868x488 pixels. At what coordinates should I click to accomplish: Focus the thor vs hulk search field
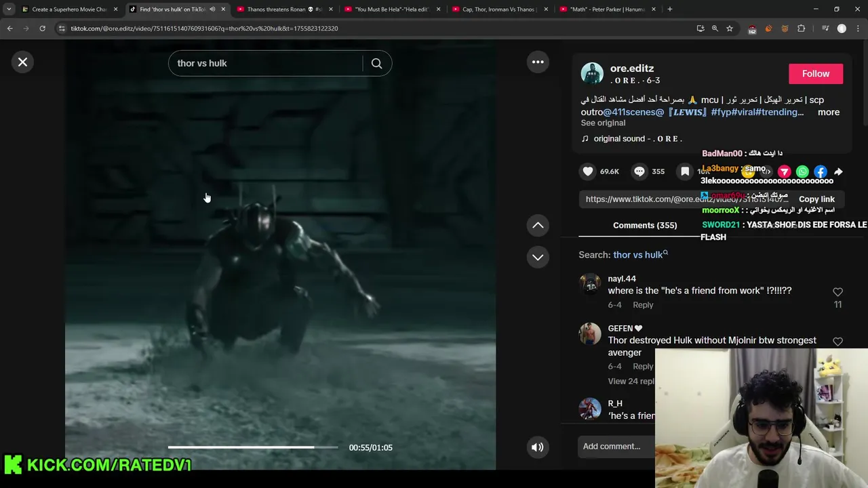[266, 63]
